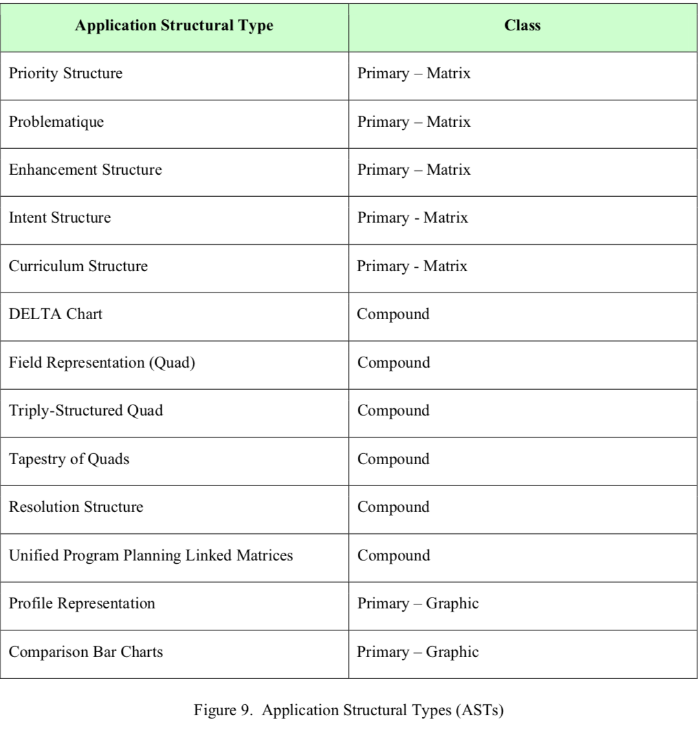Viewport: 700px width, 734px height.
Task: Select the "Tapestry of Quads" cell
Action: coord(69,459)
